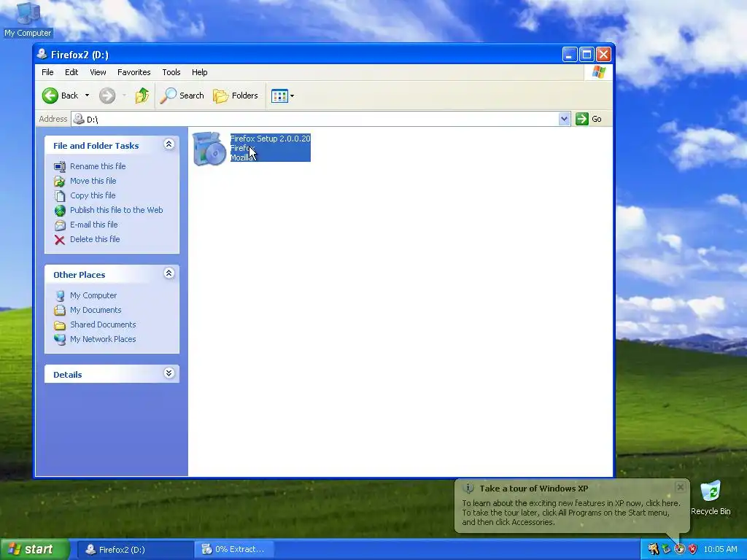Open Shared Documents from Other Places
The image size is (747, 560).
pos(103,324)
